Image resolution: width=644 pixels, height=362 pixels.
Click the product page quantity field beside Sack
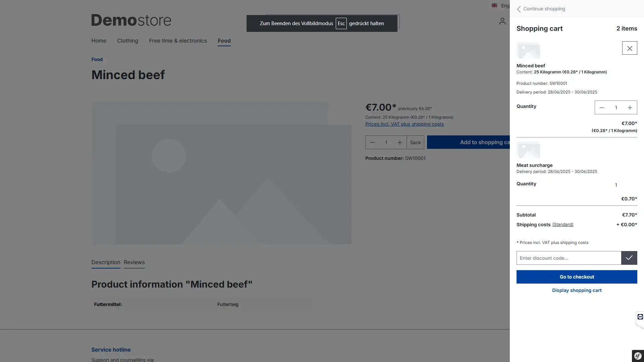click(x=386, y=142)
